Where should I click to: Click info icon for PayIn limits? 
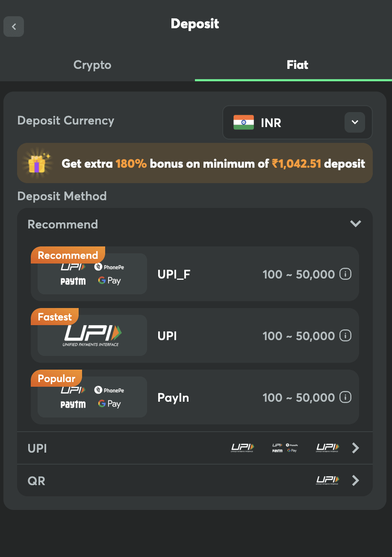point(345,397)
